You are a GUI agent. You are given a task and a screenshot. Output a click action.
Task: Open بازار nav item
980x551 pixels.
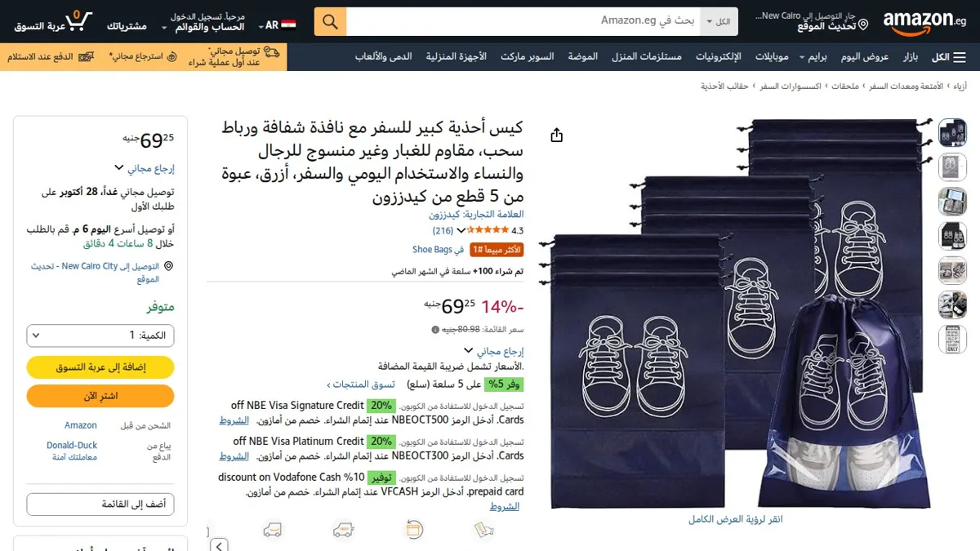click(x=910, y=57)
